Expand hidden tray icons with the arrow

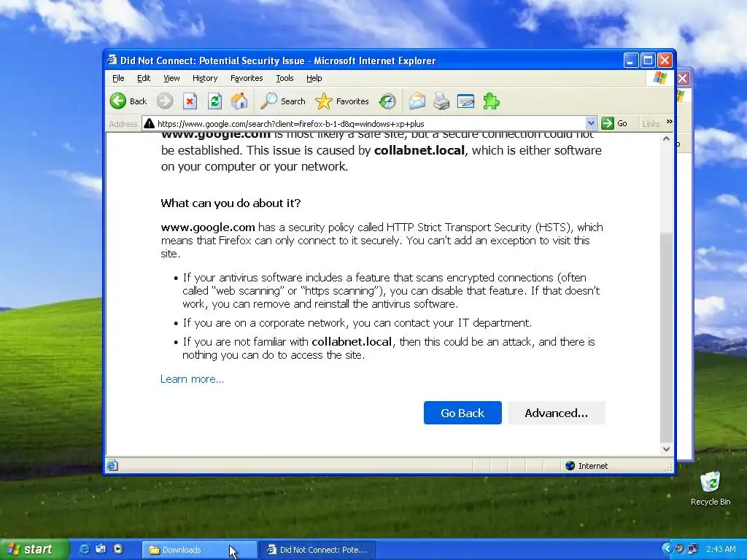click(x=667, y=549)
